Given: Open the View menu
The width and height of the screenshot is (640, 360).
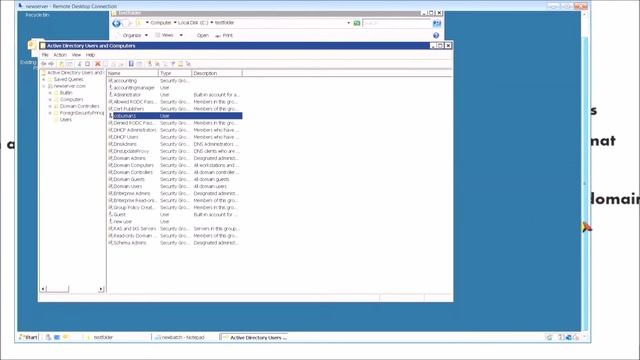Looking at the screenshot, I should point(76,55).
